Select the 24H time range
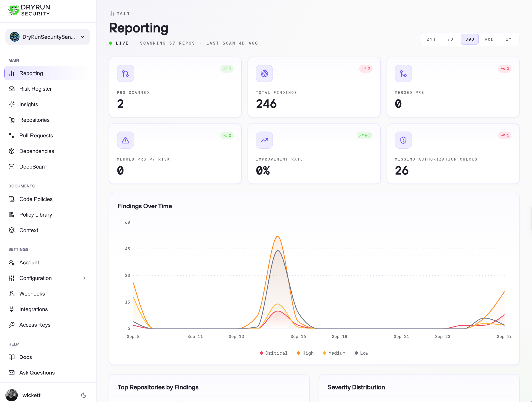 click(431, 39)
